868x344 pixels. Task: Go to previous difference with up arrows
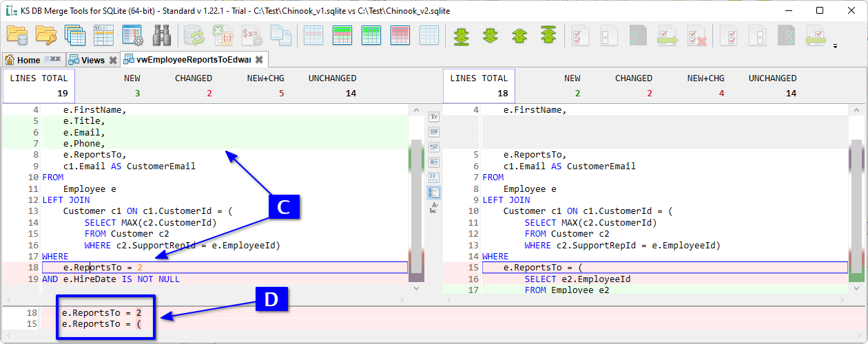[x=519, y=34]
